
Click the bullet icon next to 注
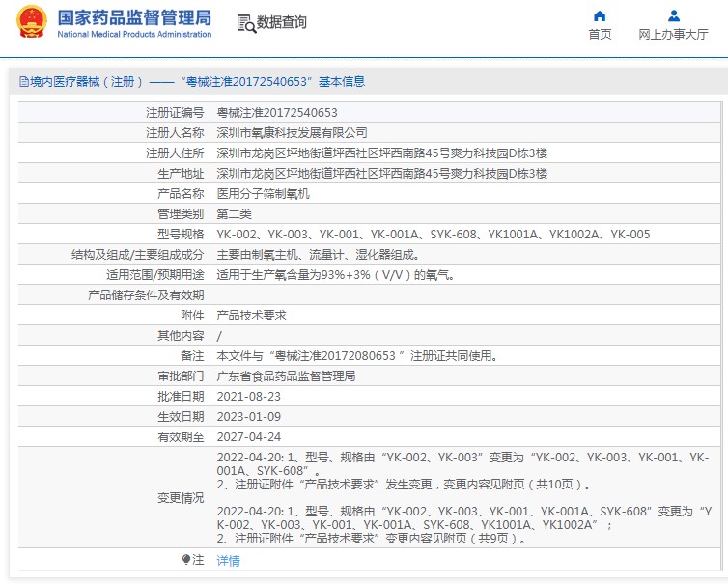(186, 559)
